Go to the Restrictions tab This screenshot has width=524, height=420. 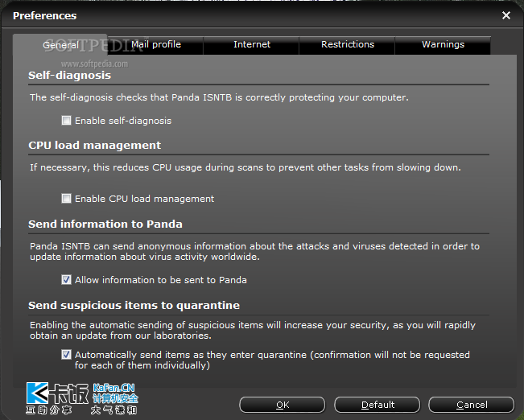pyautogui.click(x=347, y=45)
